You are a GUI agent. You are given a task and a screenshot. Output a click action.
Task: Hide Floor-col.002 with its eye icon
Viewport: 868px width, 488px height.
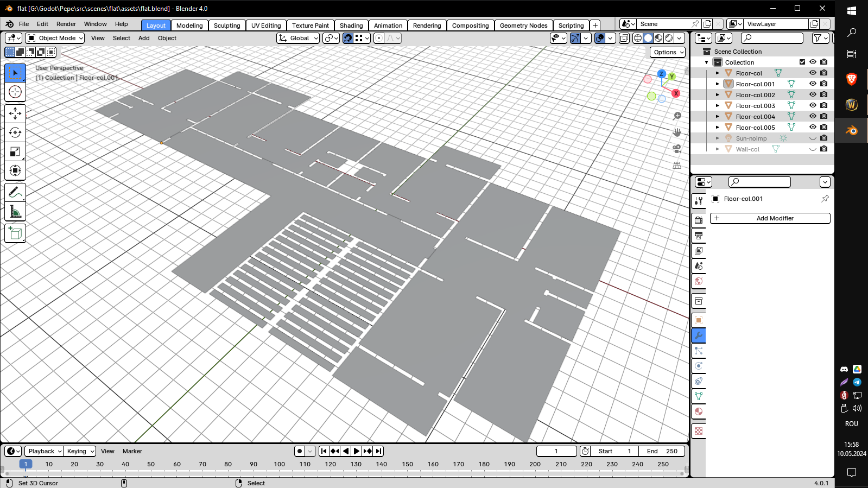(813, 94)
